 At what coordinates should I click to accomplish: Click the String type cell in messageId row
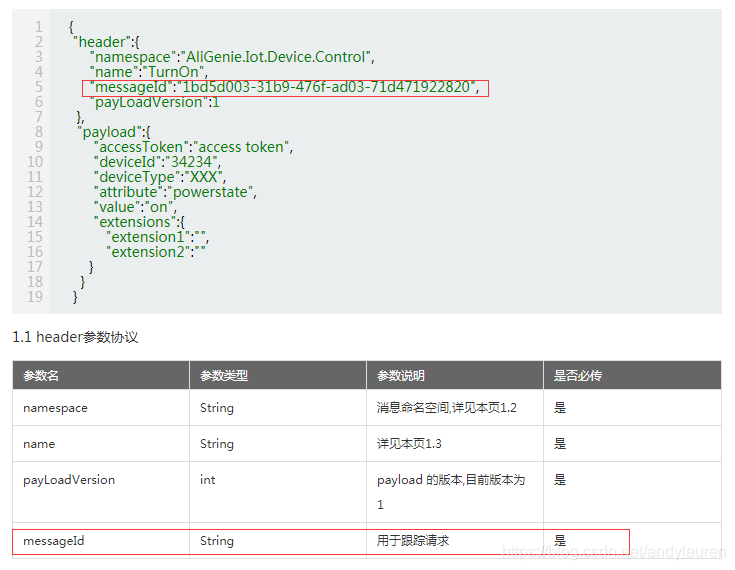point(278,541)
